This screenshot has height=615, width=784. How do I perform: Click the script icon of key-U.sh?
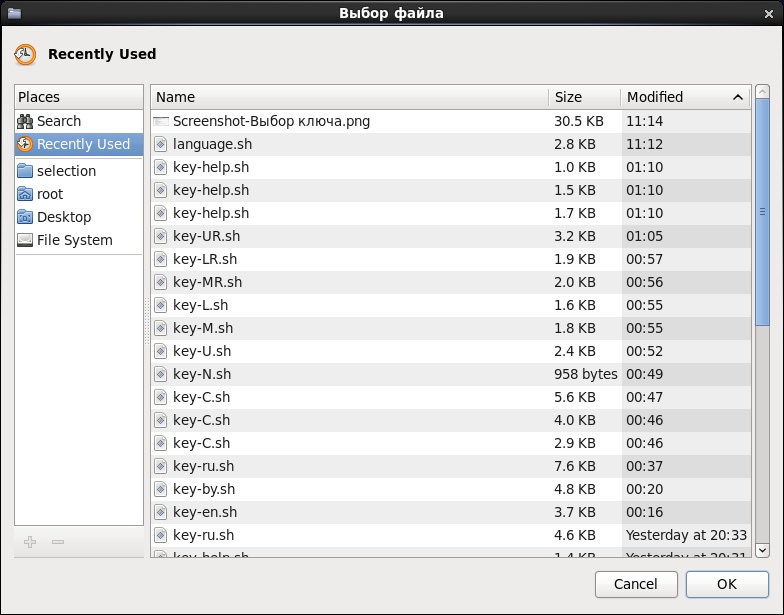[x=160, y=351]
